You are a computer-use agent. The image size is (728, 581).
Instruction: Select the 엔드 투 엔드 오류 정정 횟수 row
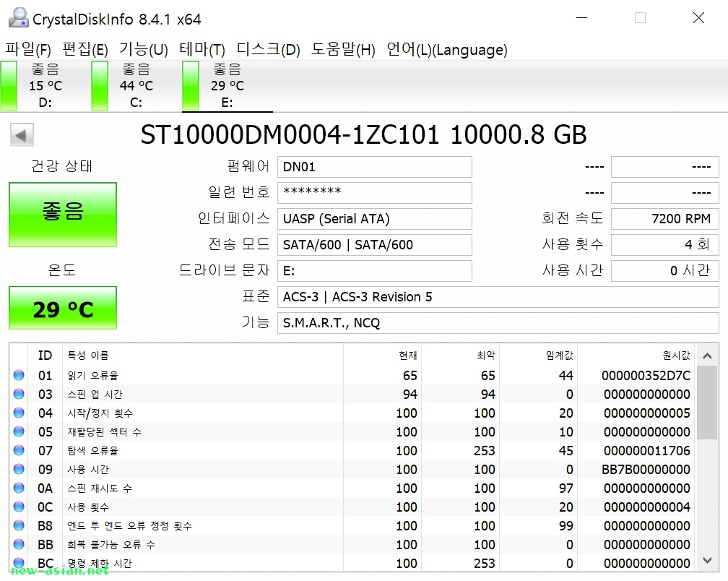[353, 525]
